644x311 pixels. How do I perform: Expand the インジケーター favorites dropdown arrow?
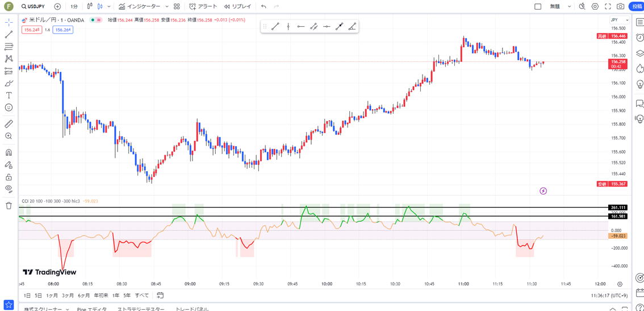167,6
